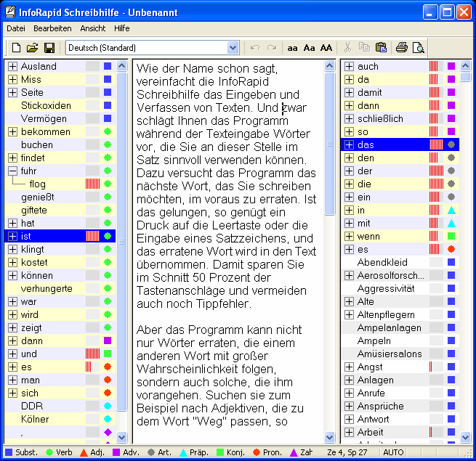
Task: Click the cyan triangle marker beside 'mit'
Action: coord(451,223)
